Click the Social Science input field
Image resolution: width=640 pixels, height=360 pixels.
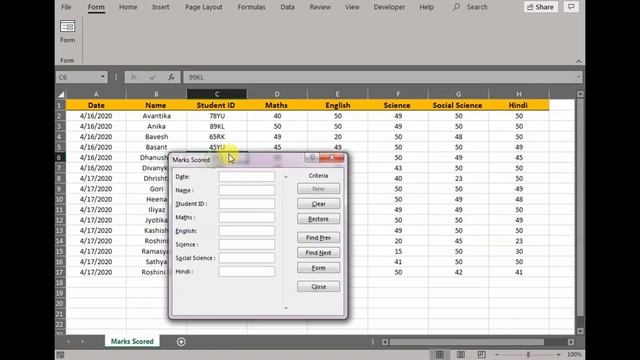pos(247,258)
